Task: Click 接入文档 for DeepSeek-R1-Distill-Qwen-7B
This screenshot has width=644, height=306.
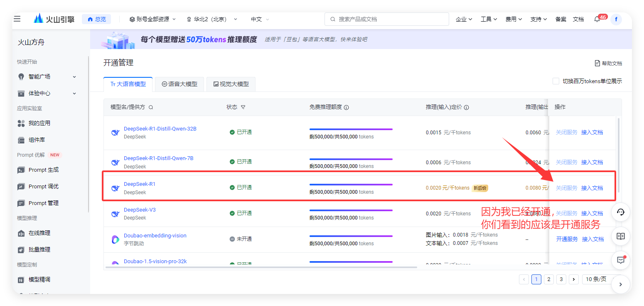Action: (592, 162)
